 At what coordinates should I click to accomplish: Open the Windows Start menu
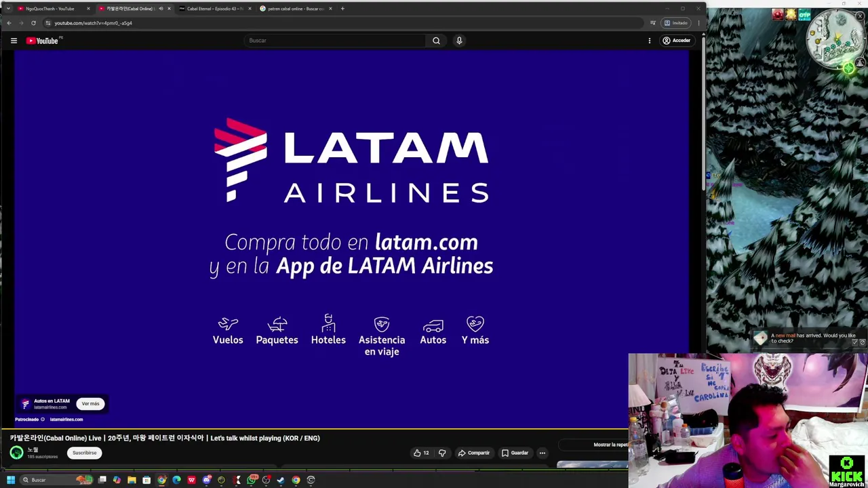pyautogui.click(x=10, y=480)
